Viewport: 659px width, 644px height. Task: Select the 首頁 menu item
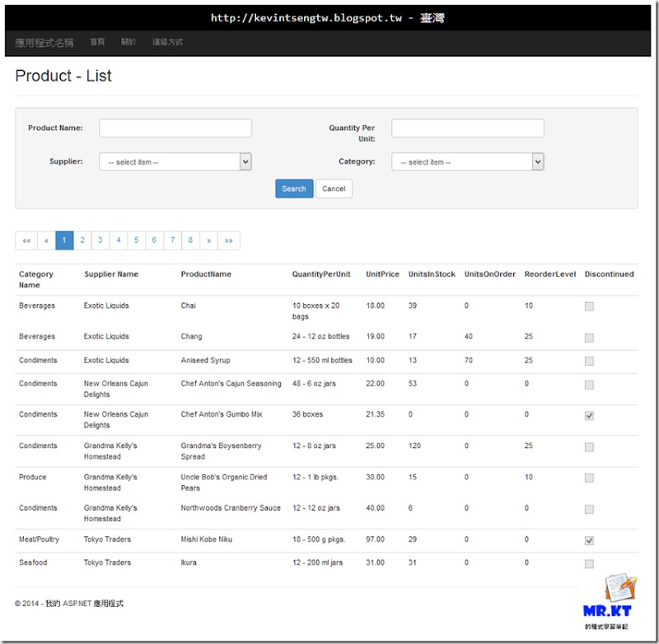coord(97,42)
